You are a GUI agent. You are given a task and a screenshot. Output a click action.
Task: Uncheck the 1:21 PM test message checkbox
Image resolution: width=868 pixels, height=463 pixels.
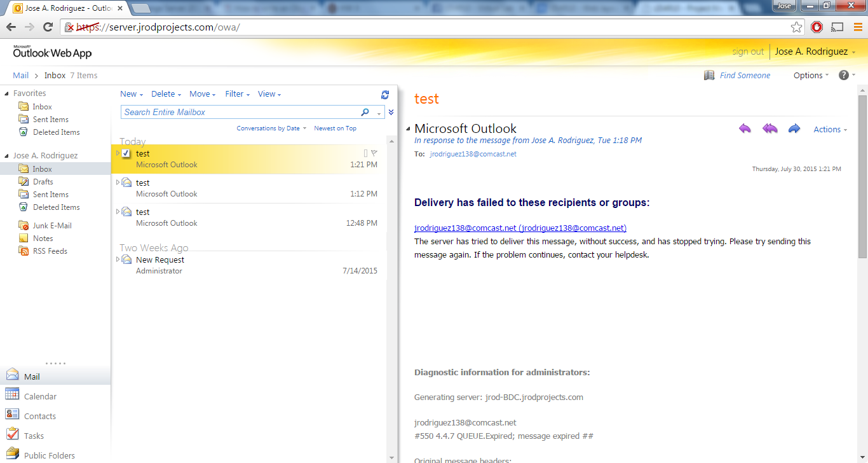click(x=126, y=153)
